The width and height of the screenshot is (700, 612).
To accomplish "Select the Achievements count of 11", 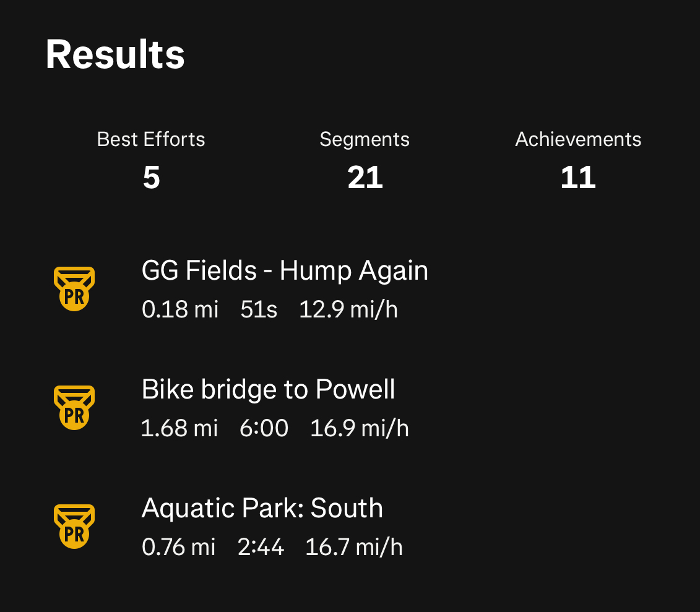I will point(578,178).
